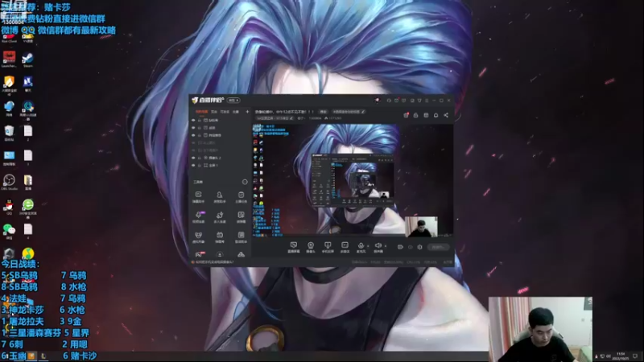Screen dimensions: 644x362
Task: Toggle eye visibility of third source row
Action: (x=193, y=135)
